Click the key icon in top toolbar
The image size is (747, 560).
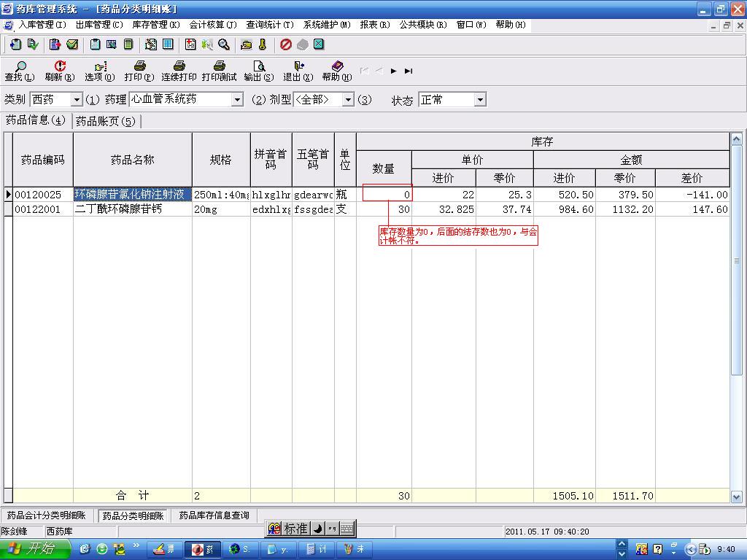point(263,44)
